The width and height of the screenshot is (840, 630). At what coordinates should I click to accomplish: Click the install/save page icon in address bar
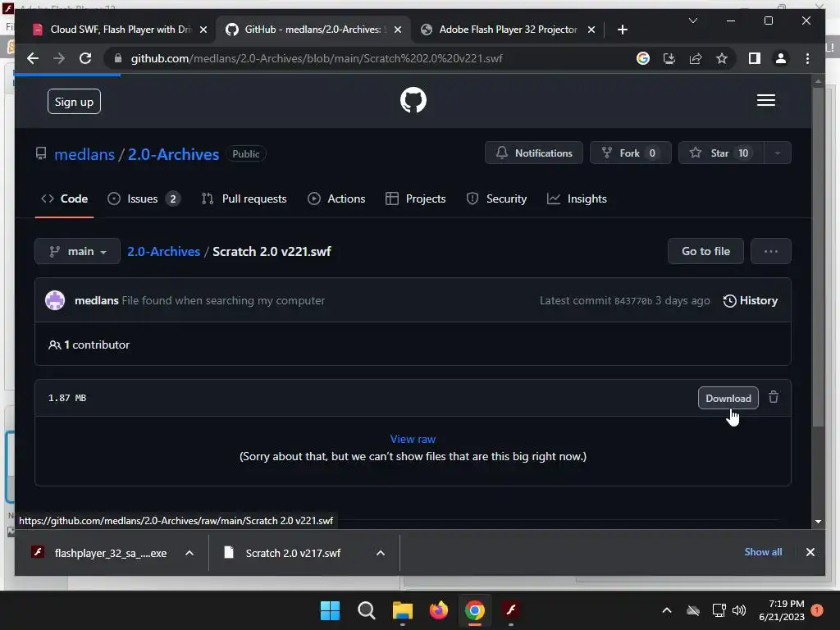[x=669, y=58]
